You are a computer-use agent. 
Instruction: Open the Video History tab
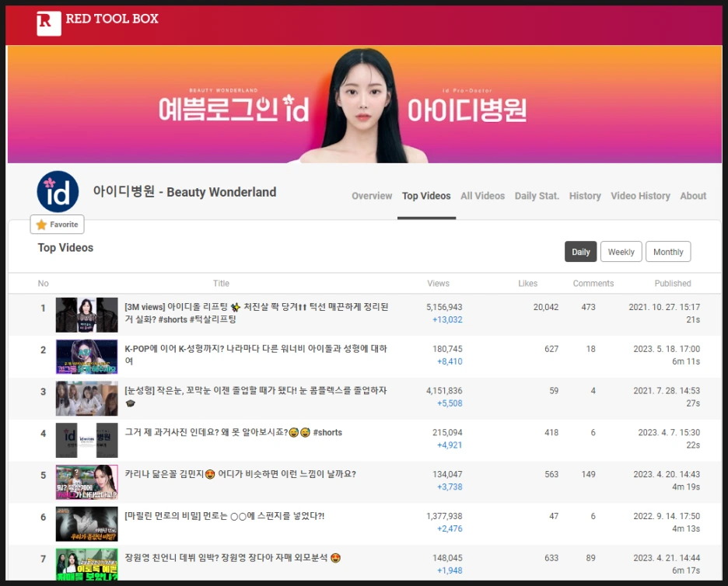(640, 196)
